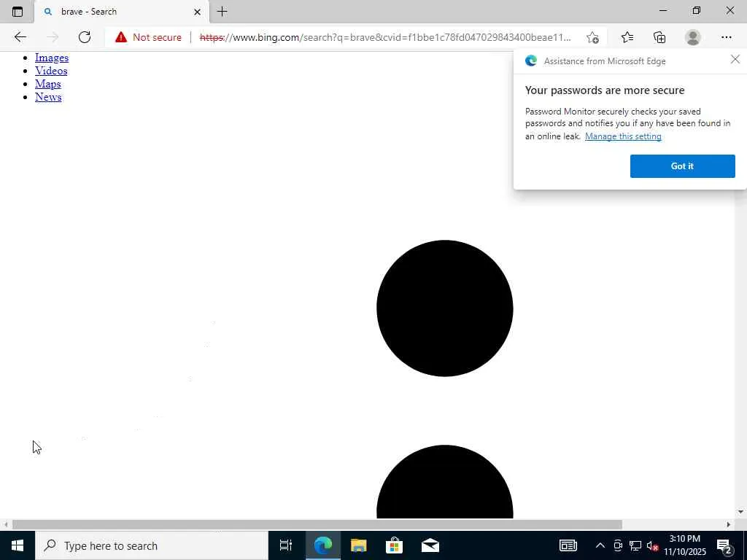This screenshot has width=747, height=560.
Task: Click the scroll right arrow
Action: click(x=729, y=524)
